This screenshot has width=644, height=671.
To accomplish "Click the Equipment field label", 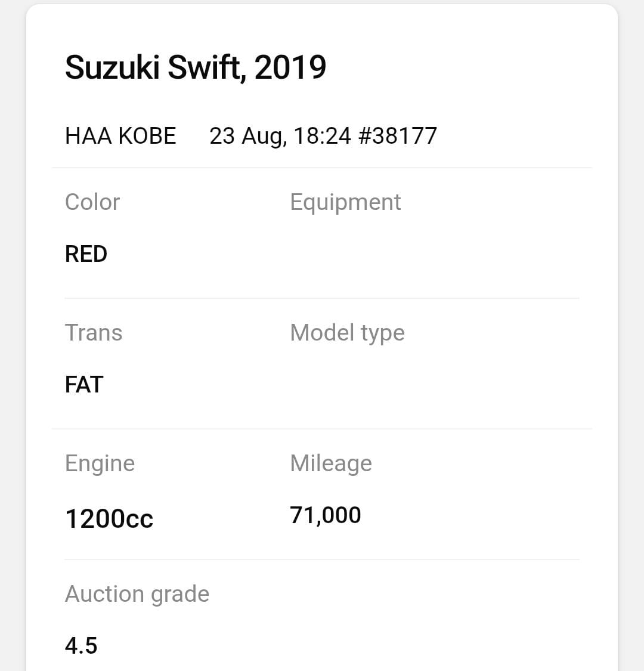I will click(x=345, y=202).
